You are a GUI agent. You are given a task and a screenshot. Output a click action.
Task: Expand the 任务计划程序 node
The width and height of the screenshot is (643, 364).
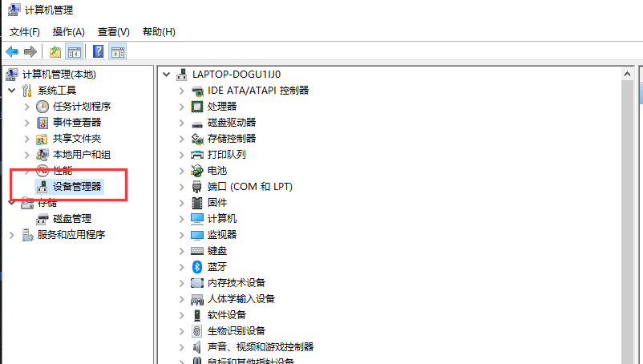point(27,107)
